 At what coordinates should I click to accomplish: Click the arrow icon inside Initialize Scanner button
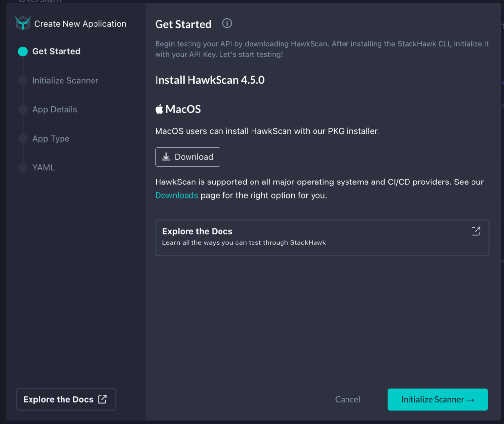[472, 399]
